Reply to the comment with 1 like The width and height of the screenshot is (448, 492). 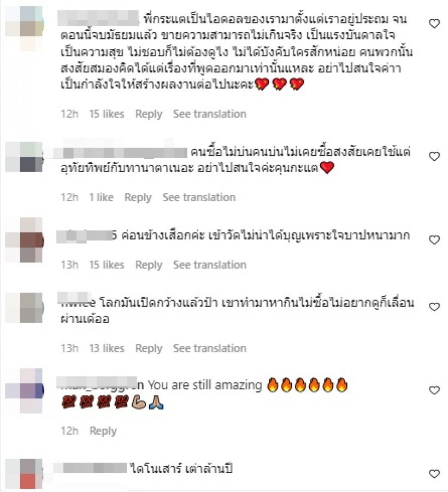tap(138, 197)
